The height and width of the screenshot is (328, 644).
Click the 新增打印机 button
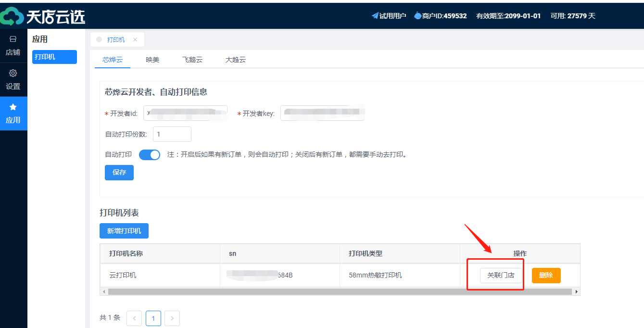[x=124, y=231]
